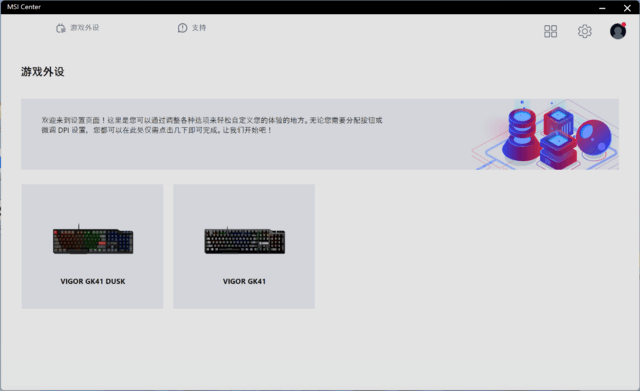Select the VIGOR GK41 DUSK keyboard image

coord(93,240)
